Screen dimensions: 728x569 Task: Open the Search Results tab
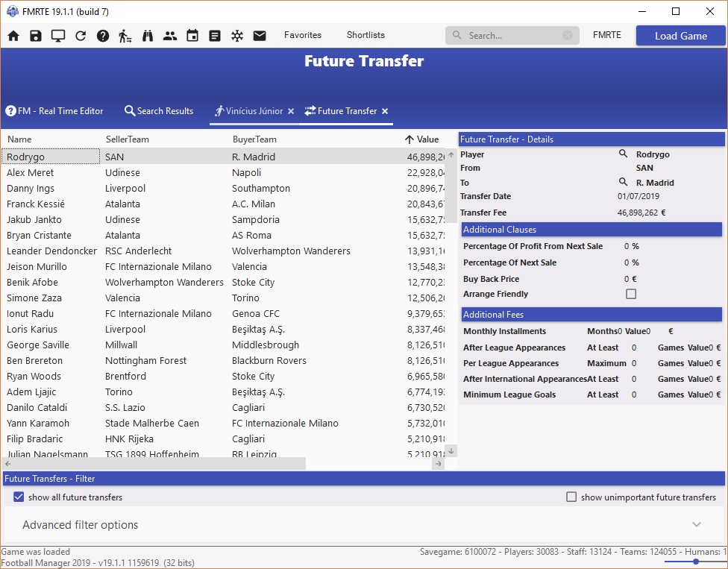pyautogui.click(x=159, y=111)
